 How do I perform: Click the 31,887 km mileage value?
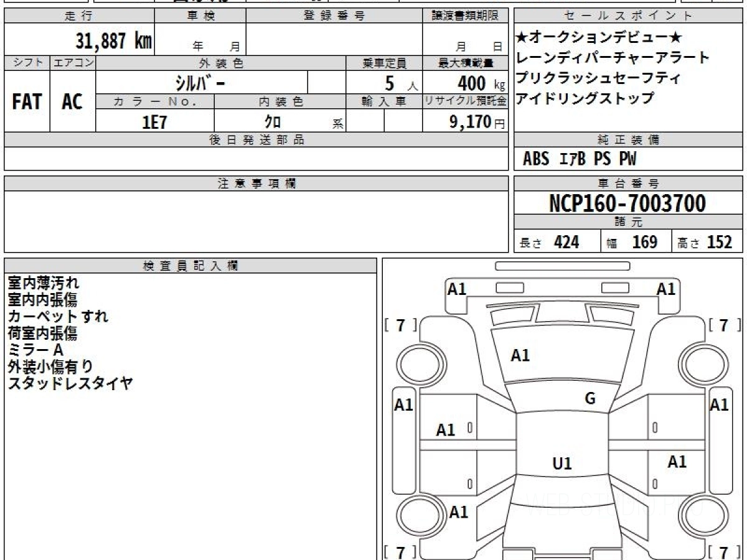click(x=114, y=41)
